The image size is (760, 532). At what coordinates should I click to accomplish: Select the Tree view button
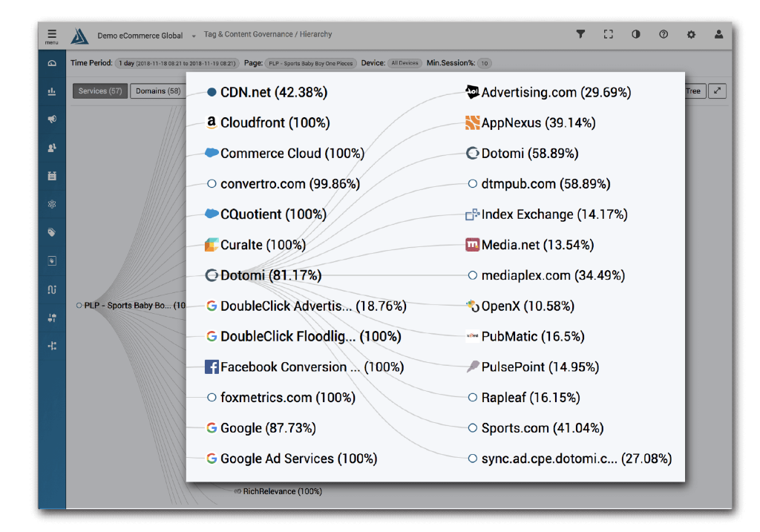tap(693, 91)
